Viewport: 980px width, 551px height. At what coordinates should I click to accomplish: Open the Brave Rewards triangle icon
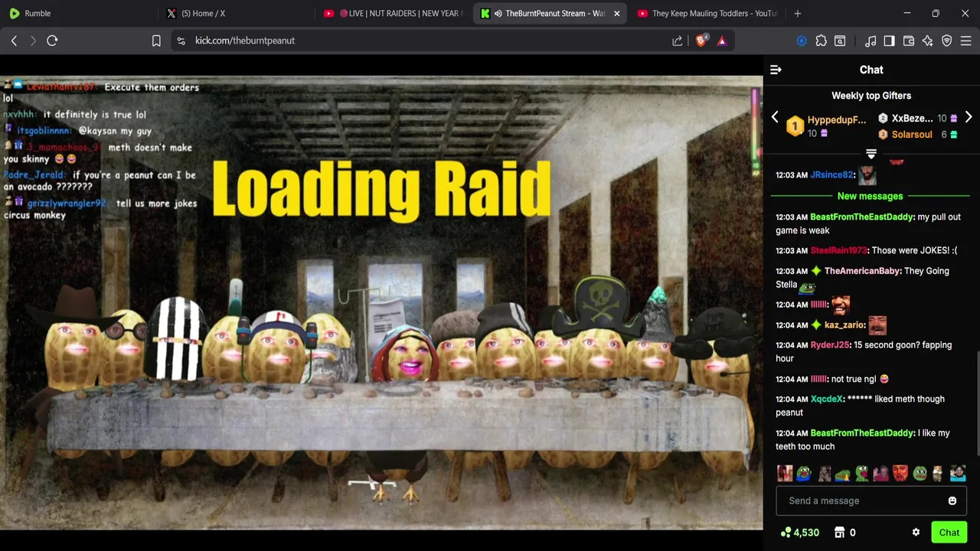pyautogui.click(x=721, y=41)
